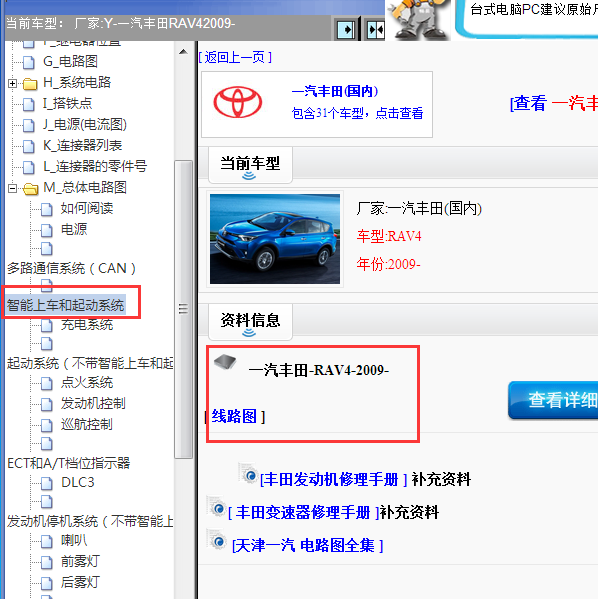Click gear icon beside 丰田变速器修理手册

click(217, 507)
